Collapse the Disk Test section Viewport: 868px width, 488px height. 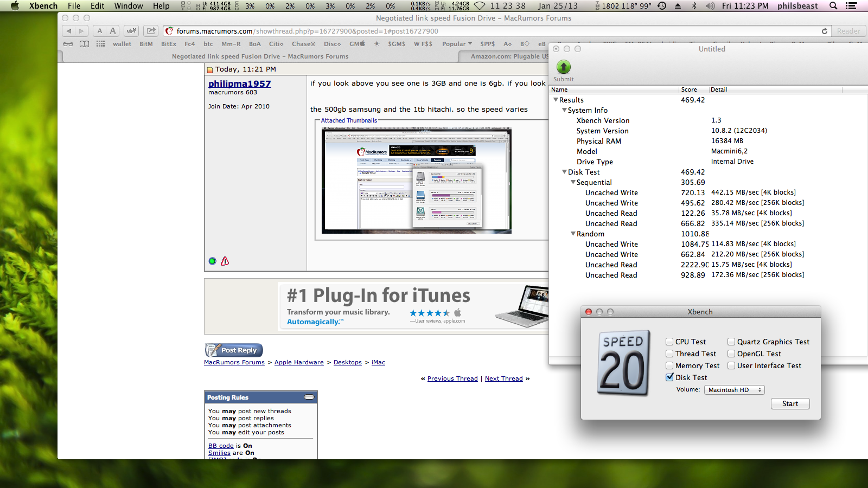[x=564, y=172]
